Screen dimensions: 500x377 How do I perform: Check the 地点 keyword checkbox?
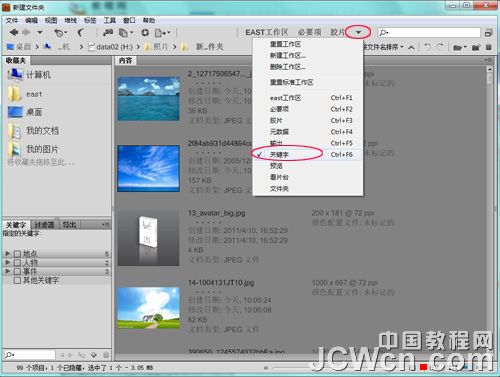point(17,254)
